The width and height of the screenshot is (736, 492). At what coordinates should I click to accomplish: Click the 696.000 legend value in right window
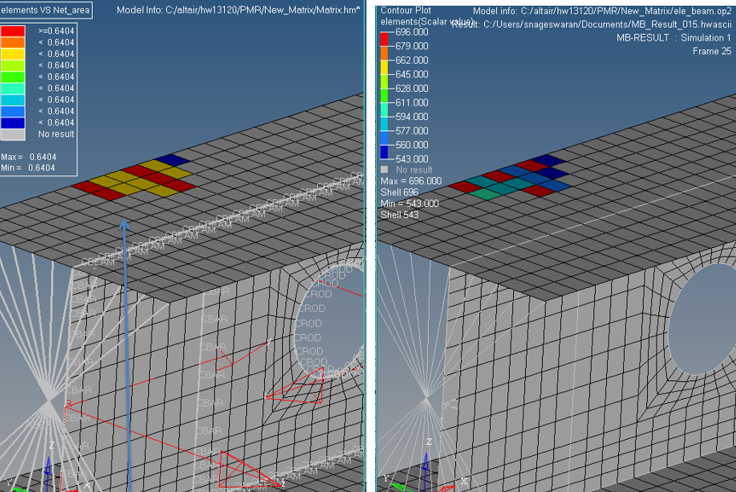click(412, 32)
